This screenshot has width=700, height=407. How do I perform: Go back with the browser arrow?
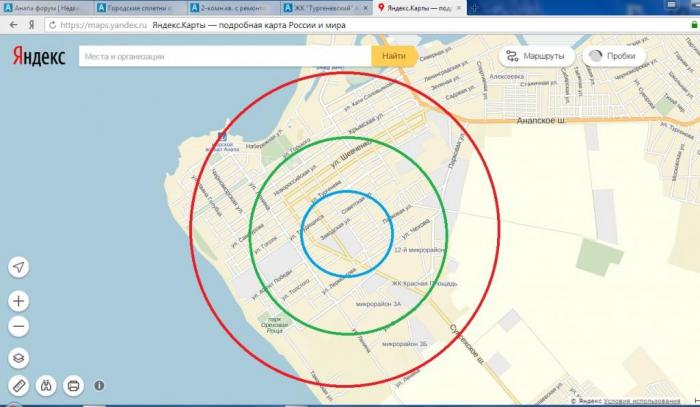click(14, 25)
